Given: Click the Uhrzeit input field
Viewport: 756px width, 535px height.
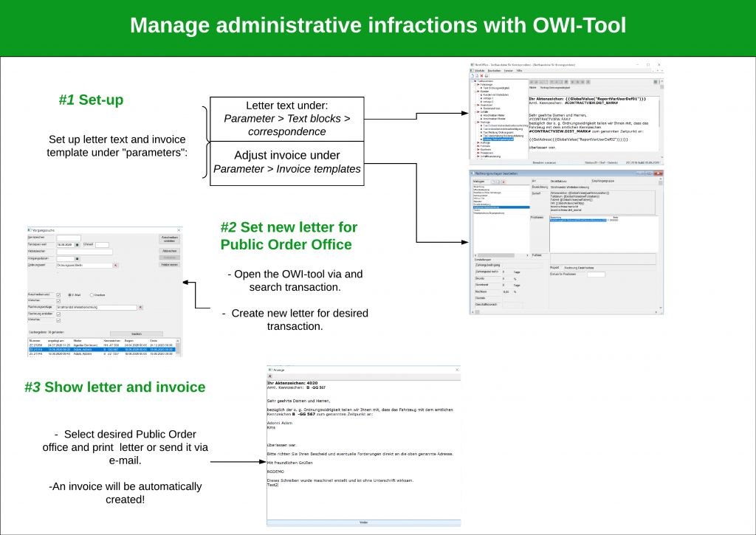Looking at the screenshot, I should point(102,245).
